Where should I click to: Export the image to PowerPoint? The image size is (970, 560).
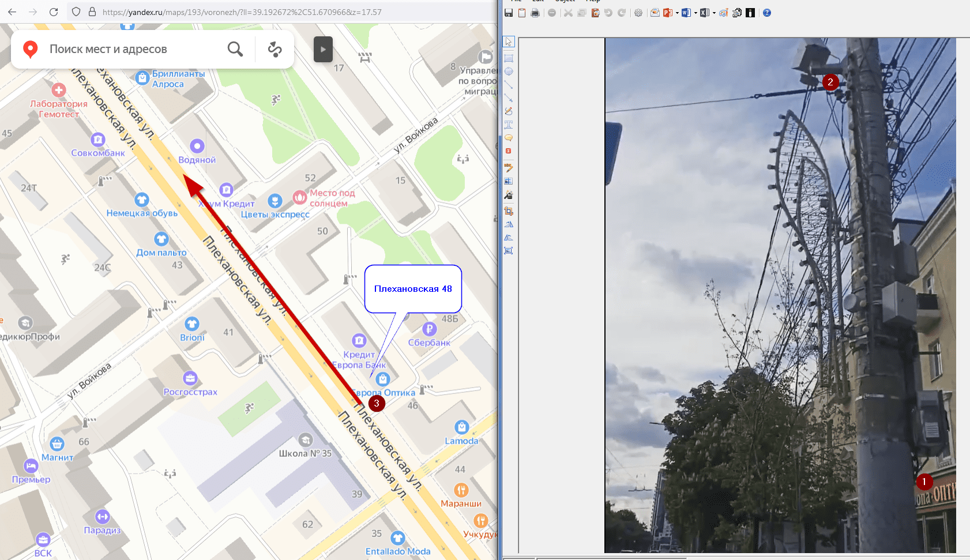[668, 13]
